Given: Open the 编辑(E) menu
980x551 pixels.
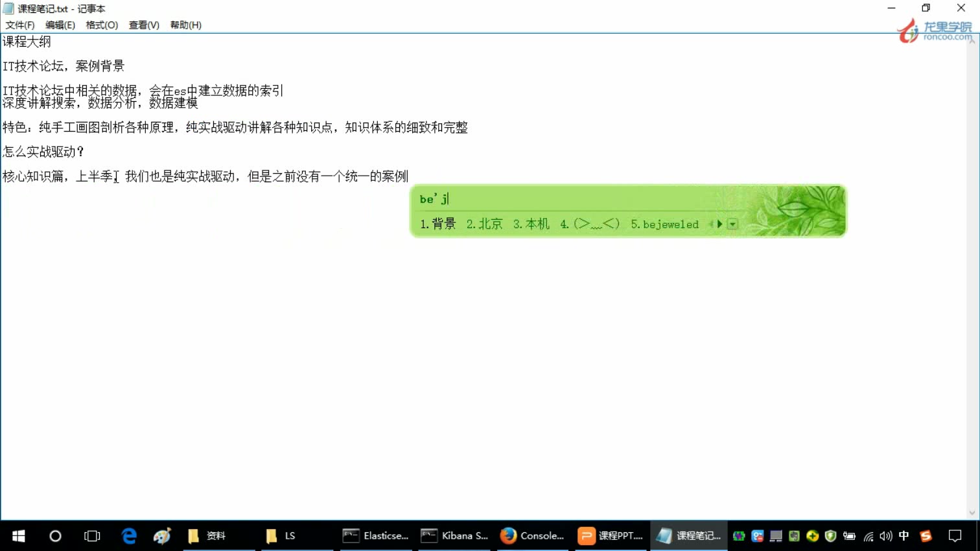Looking at the screenshot, I should coord(60,25).
